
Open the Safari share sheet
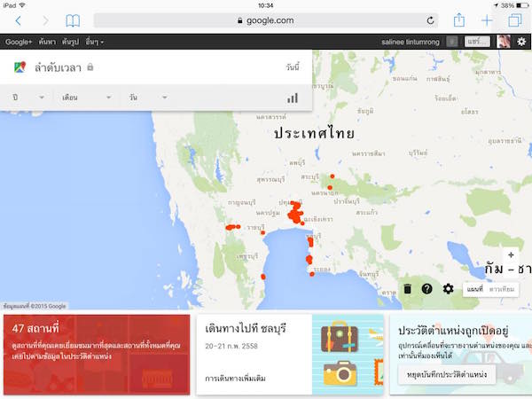(x=458, y=20)
